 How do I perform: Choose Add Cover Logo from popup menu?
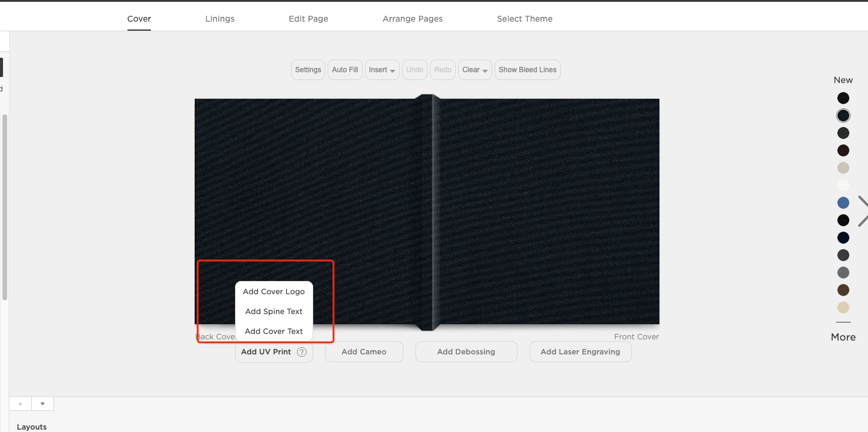(274, 292)
